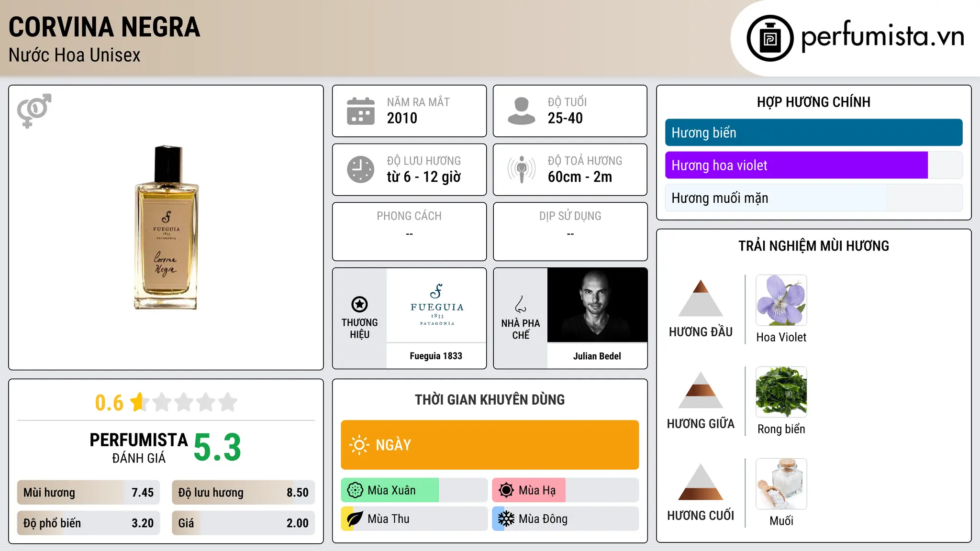Screen dimensions: 980x551
Task: Click the age range value 25-40
Action: pyautogui.click(x=565, y=118)
